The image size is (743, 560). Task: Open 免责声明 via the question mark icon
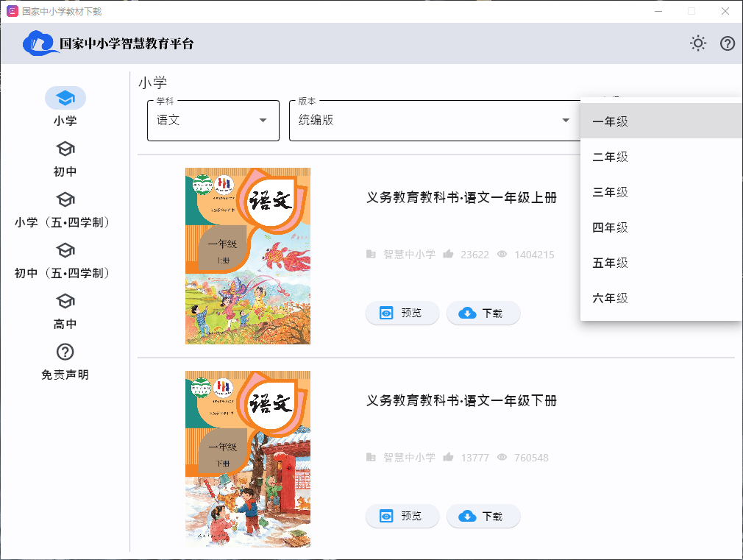pyautogui.click(x=65, y=352)
